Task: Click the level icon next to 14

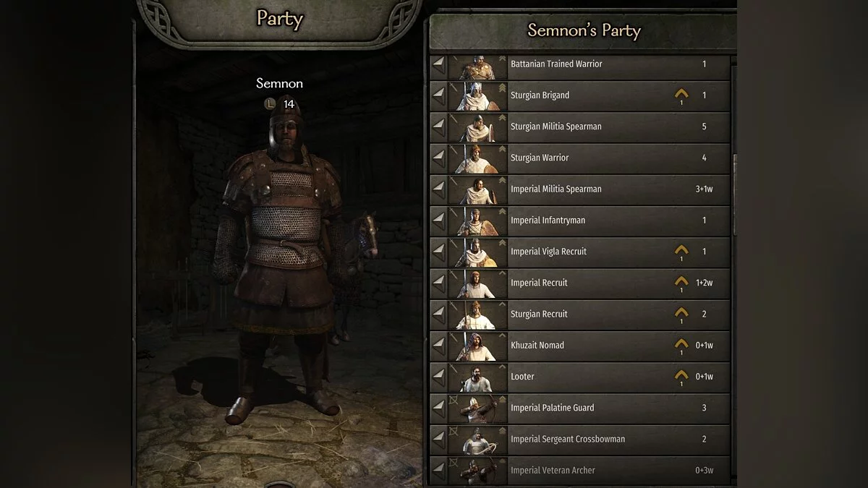Action: 271,104
